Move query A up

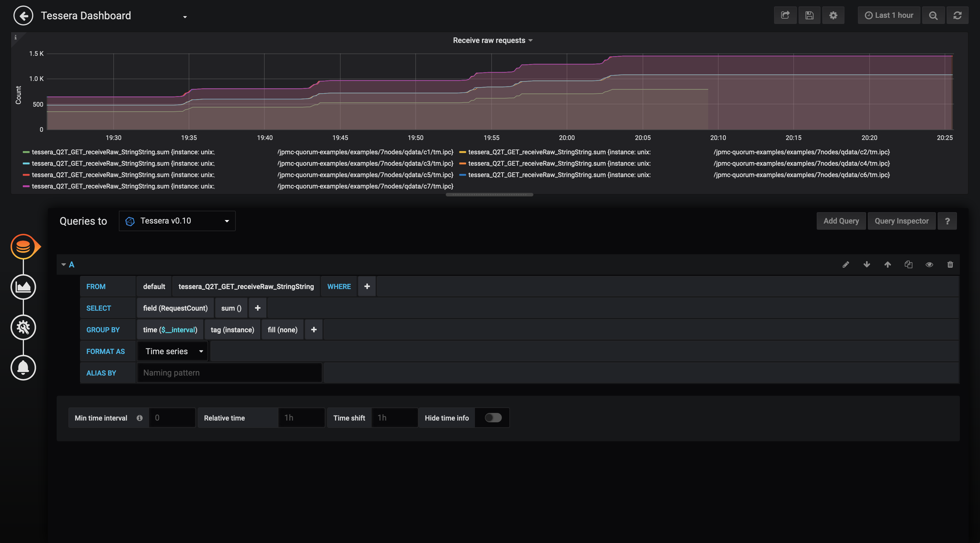tap(888, 264)
